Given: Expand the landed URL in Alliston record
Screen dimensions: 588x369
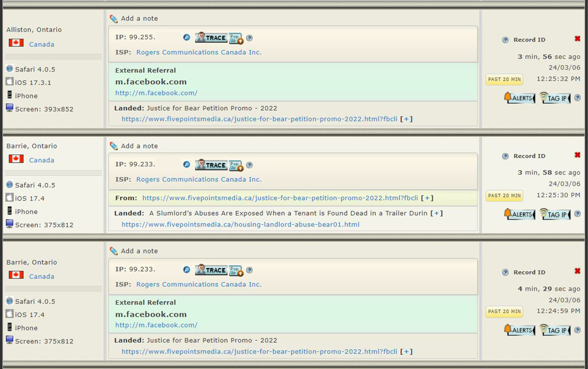Looking at the screenshot, I should (x=406, y=119).
